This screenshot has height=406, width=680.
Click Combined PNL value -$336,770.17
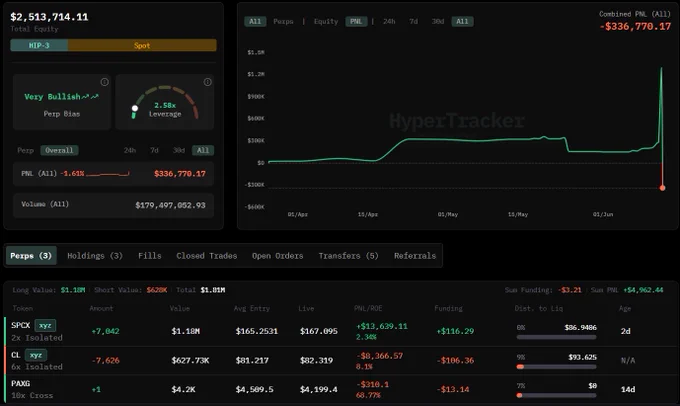[635, 26]
